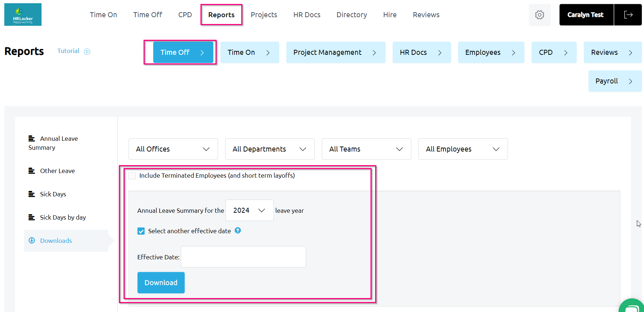
Task: Open the All Departments dropdown
Action: (270, 149)
